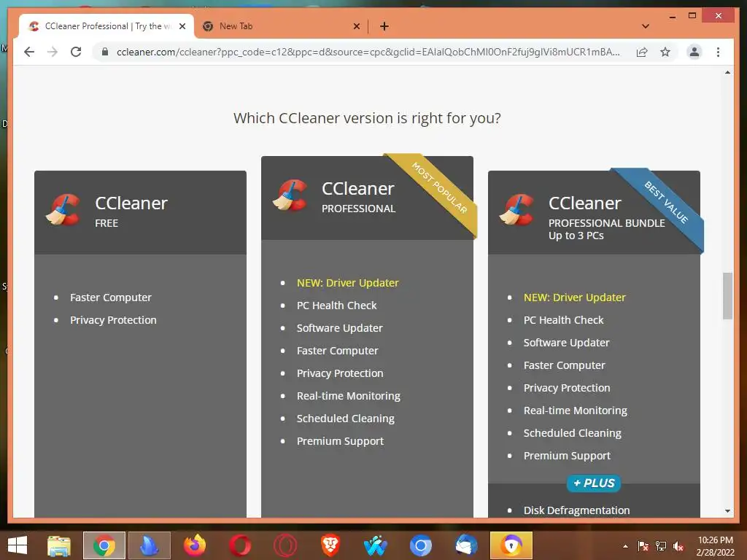Expand the tab search chevron
The image size is (747, 560).
pos(646,26)
